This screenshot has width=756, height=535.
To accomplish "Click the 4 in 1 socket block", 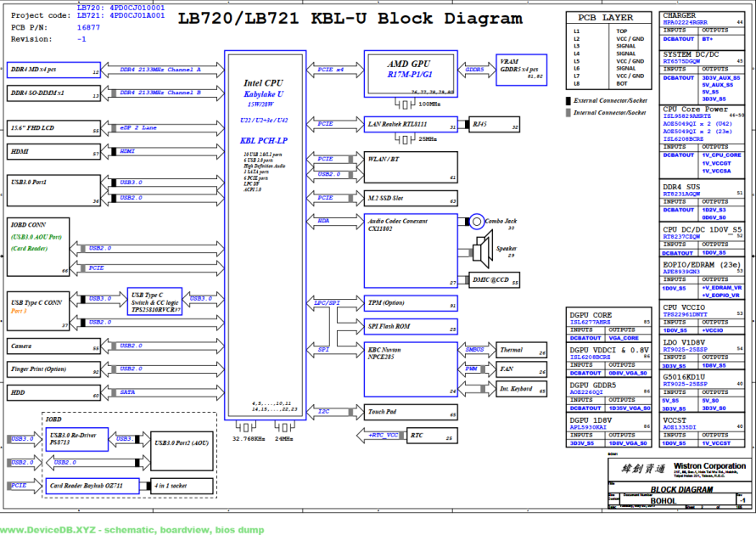I will coord(182,486).
